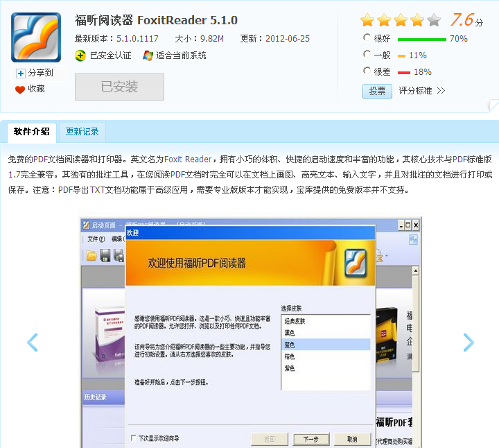Click the 投票 vote button
Screen dimensions: 499x448
point(377,91)
